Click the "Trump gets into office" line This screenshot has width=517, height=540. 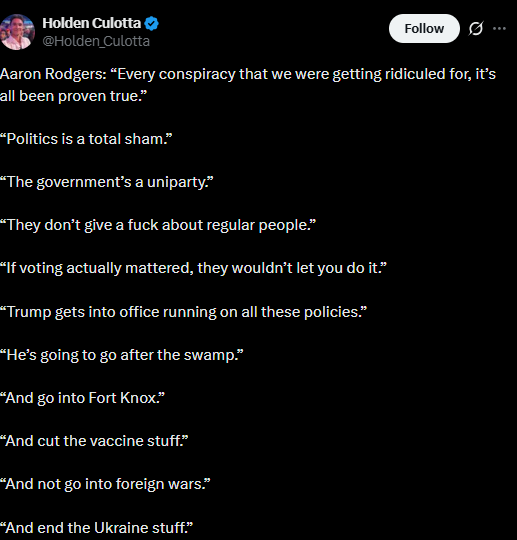click(x=183, y=312)
